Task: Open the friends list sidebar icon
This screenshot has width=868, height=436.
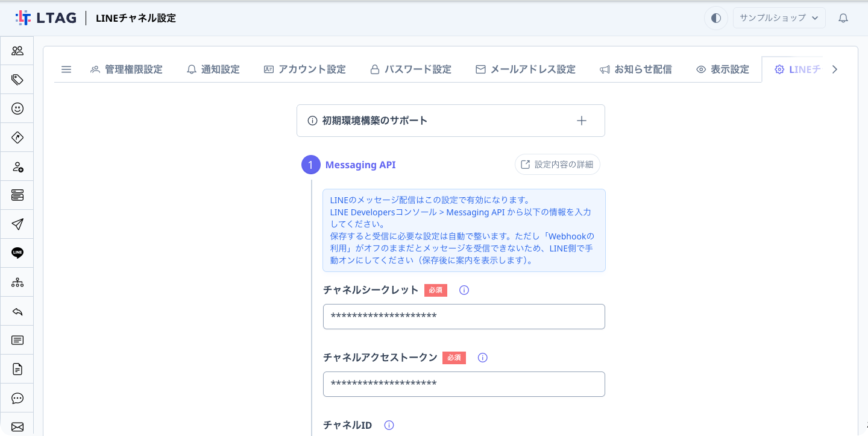Action: click(17, 51)
